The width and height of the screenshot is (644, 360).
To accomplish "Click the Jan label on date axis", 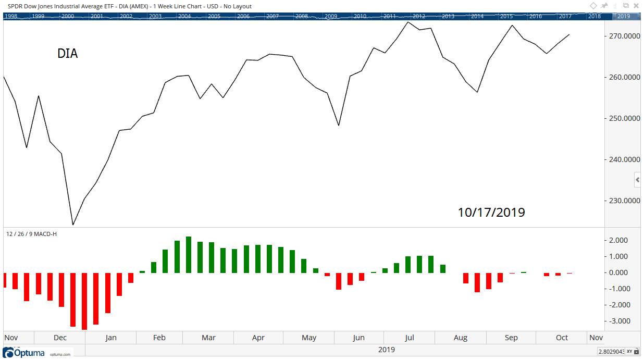I will pyautogui.click(x=111, y=338).
